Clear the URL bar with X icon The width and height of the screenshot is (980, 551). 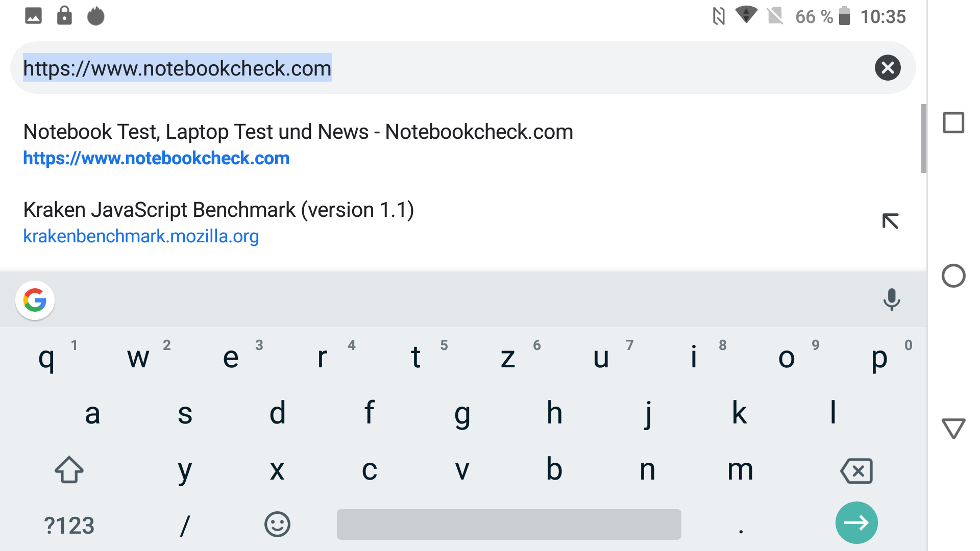[x=888, y=68]
